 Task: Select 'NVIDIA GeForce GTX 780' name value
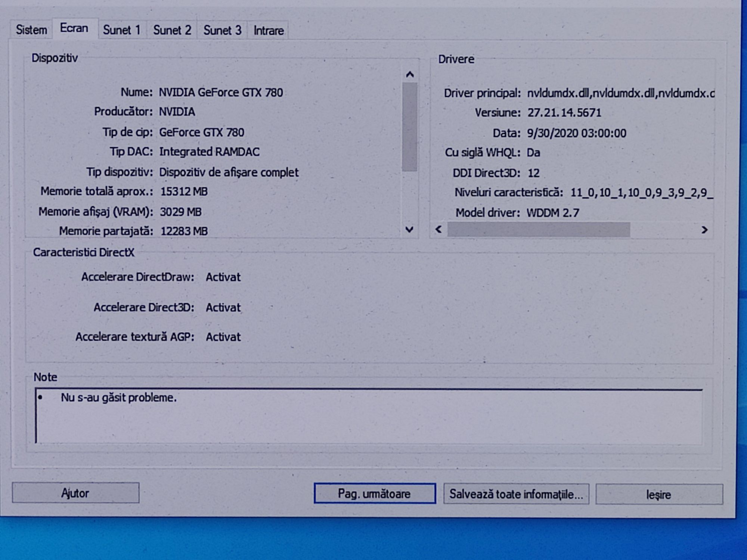pyautogui.click(x=221, y=92)
